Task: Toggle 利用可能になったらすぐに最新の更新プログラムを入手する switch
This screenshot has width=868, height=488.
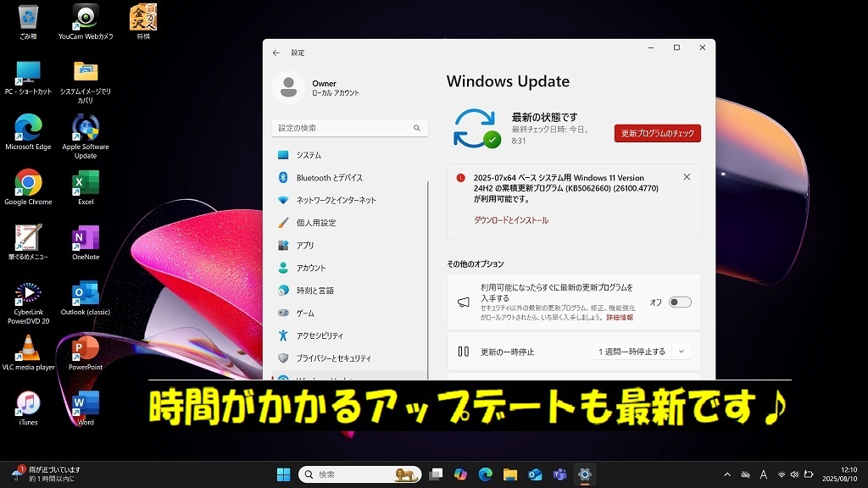Action: tap(680, 302)
